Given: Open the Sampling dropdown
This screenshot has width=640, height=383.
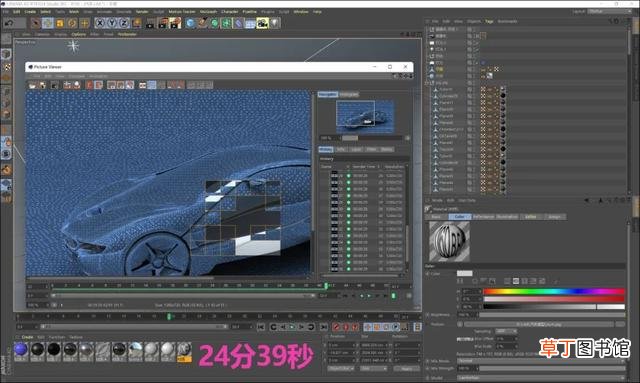Looking at the screenshot, I should pos(507,332).
